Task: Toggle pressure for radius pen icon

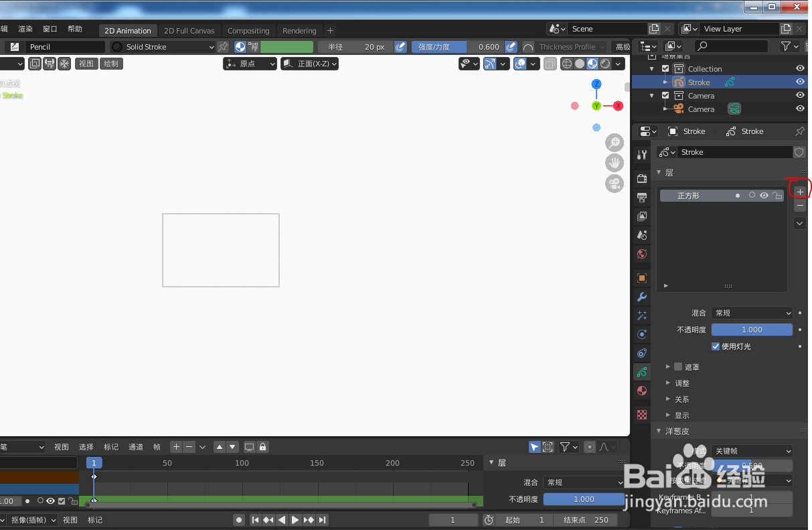Action: coord(400,47)
